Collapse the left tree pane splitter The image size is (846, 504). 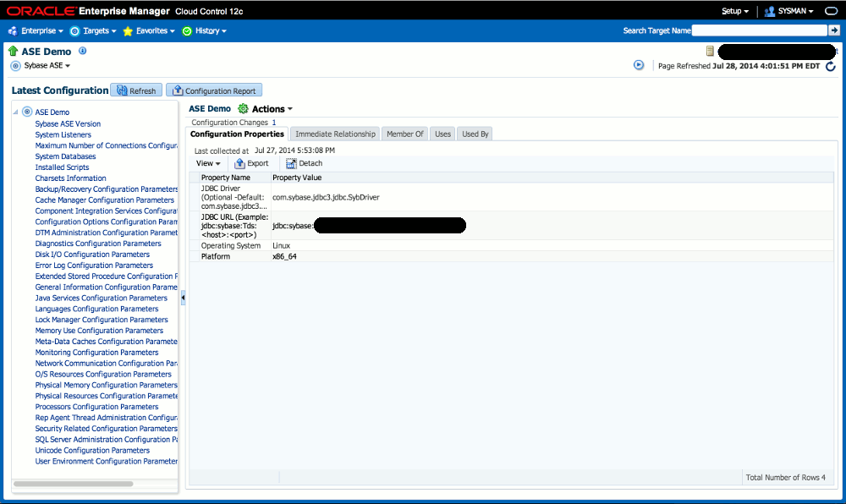[183, 297]
